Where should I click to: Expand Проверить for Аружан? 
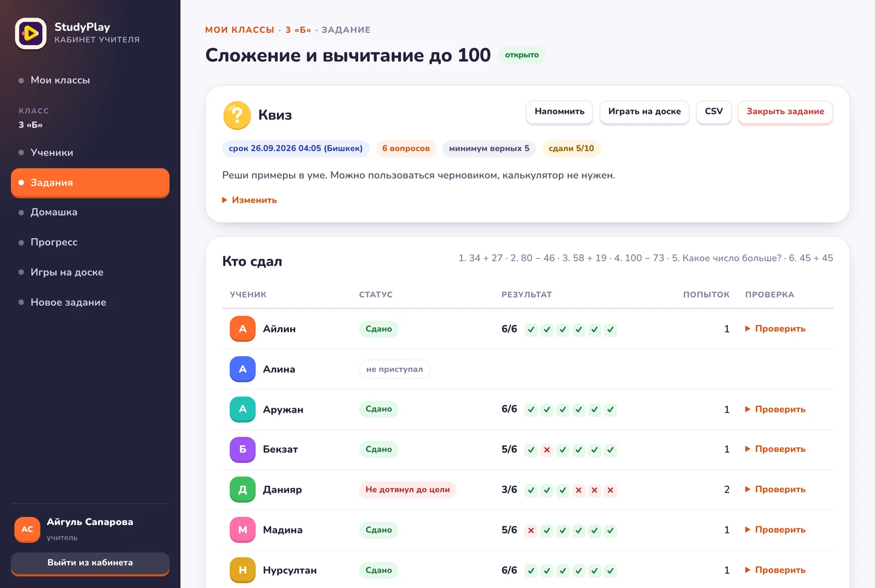(775, 409)
